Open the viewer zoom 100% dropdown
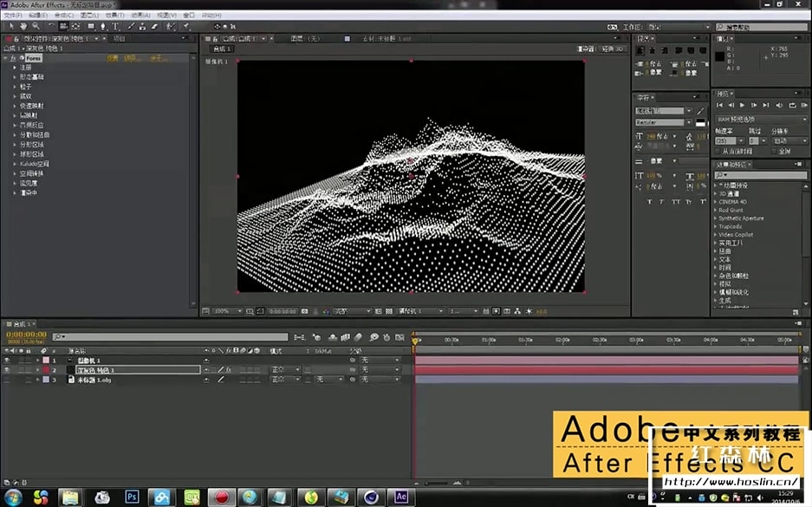Viewport: 812px width, 507px height. click(229, 311)
